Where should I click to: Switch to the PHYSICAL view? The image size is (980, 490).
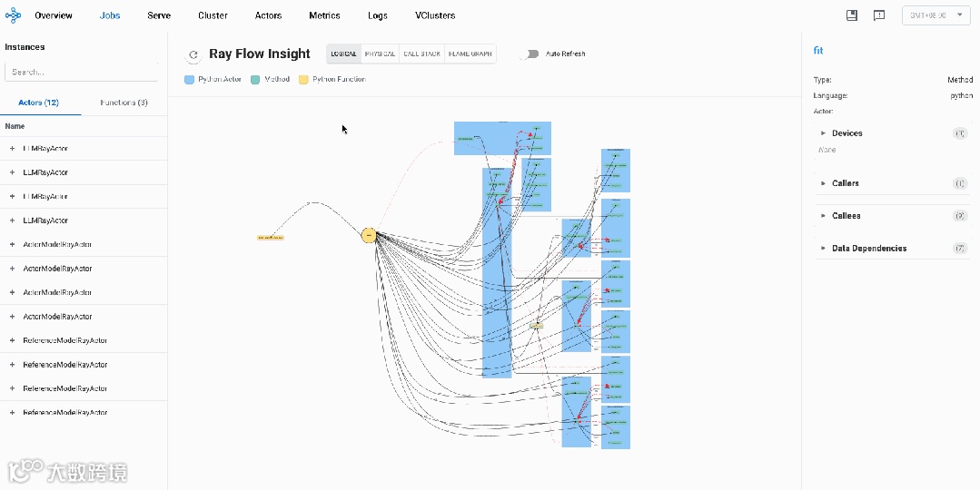click(380, 54)
